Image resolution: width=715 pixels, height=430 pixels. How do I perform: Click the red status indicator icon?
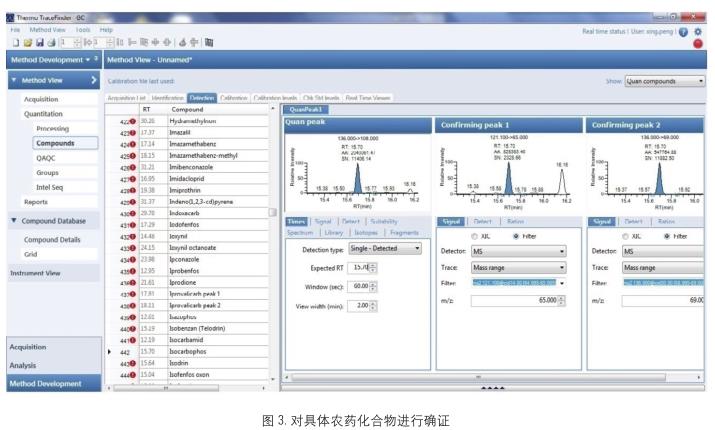click(697, 44)
